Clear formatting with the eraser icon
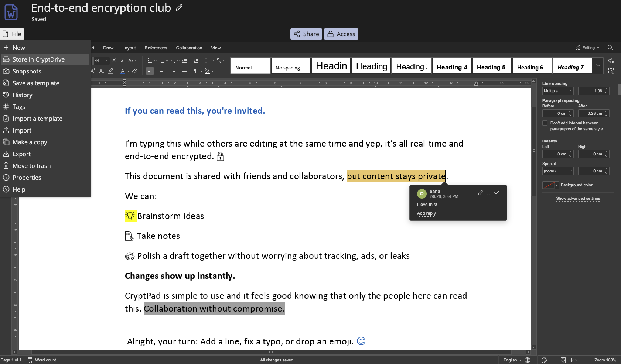Screen dimensions: 621x364 click(135, 71)
